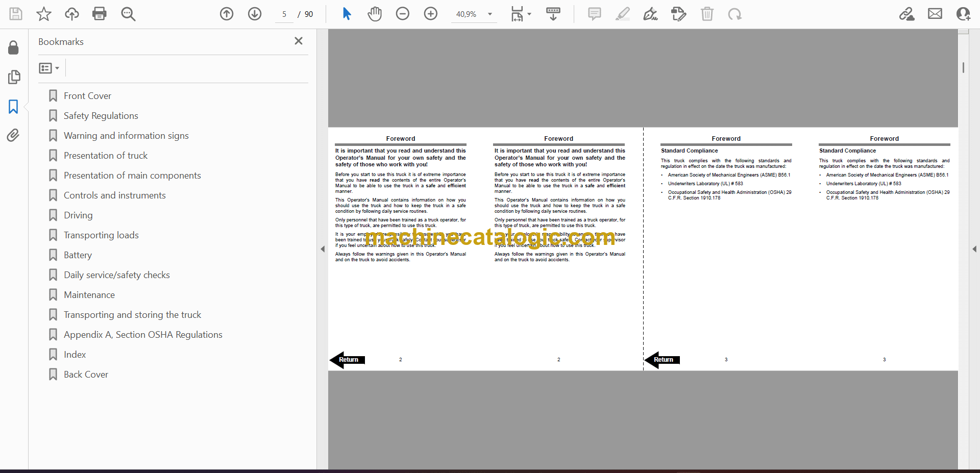Send file by email
The image size is (980, 473).
pyautogui.click(x=935, y=14)
